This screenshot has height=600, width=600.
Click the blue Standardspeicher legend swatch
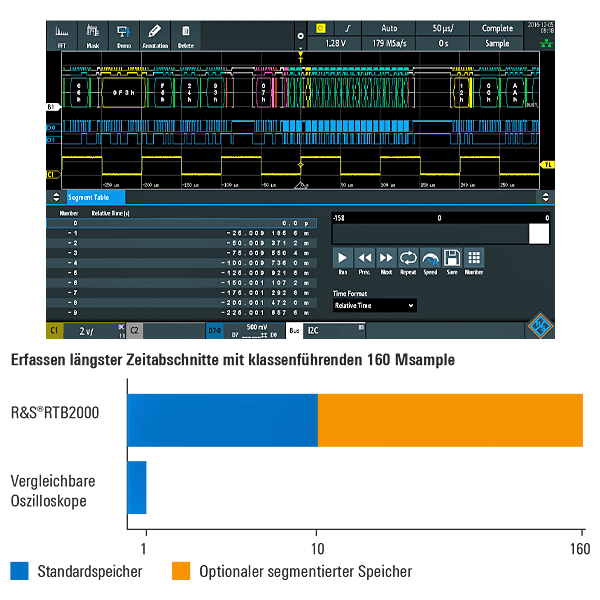pos(20,571)
